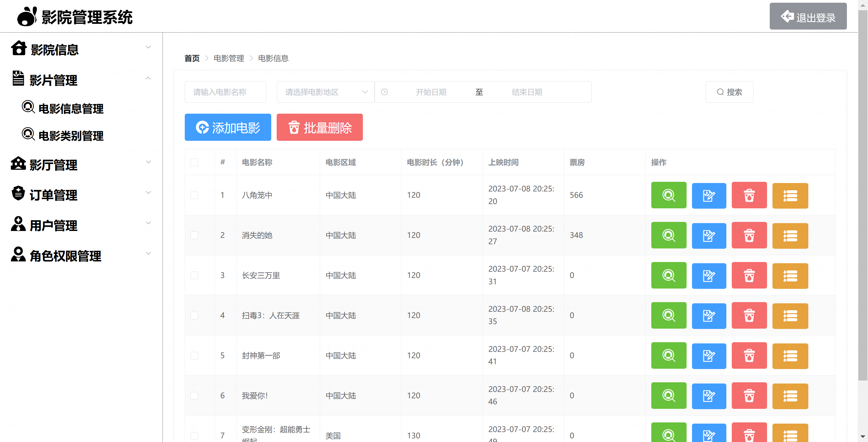Screen dimensions: 868x442
Task: Click green view icon for 八角笼中
Action: point(668,195)
